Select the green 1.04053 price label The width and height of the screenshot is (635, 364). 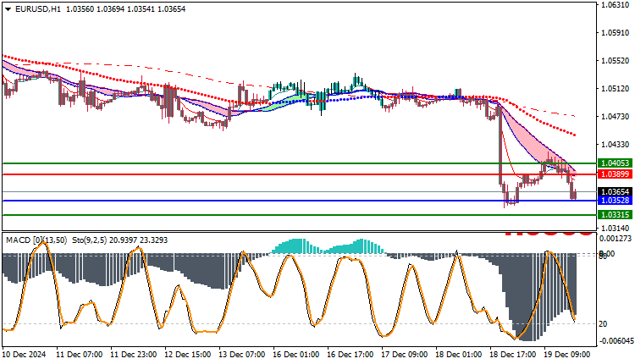(616, 163)
